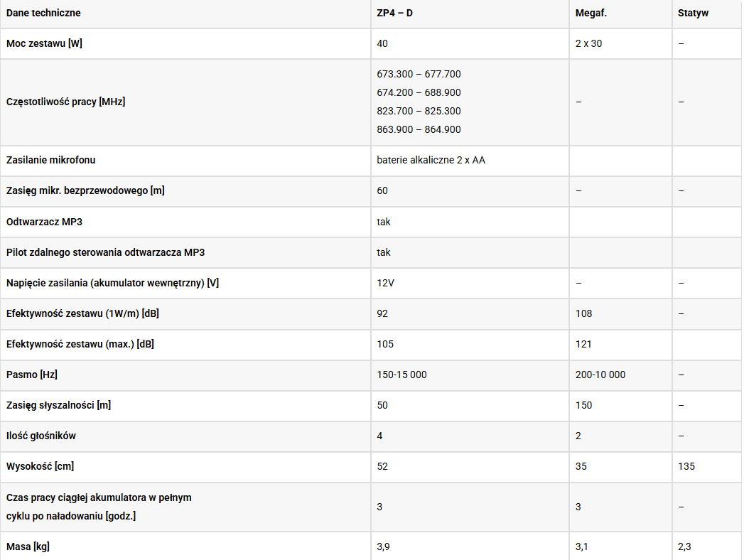The height and width of the screenshot is (560, 744).
Task: Select the "150-15 000" band value
Action: [x=401, y=375]
